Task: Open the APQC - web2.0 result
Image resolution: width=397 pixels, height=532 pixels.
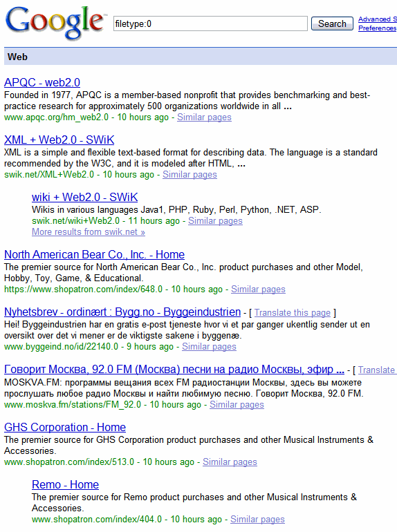Action: point(42,82)
